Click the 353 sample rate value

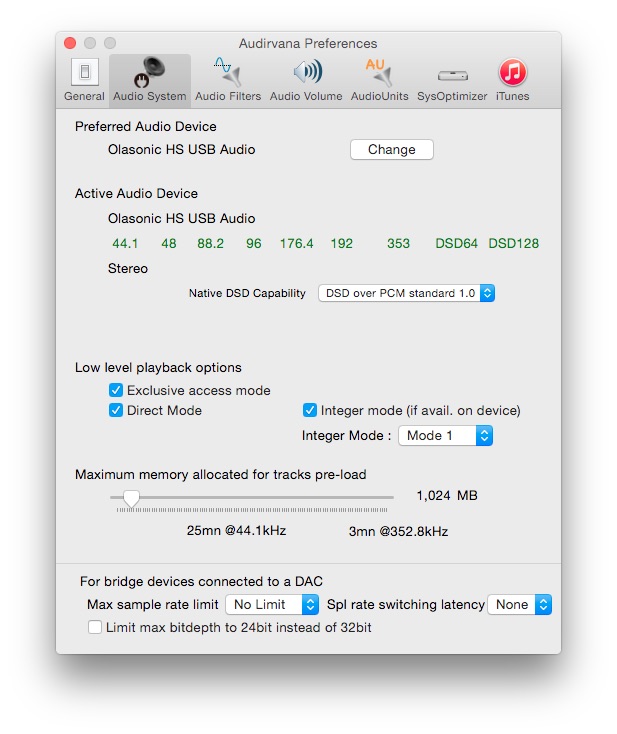[x=398, y=243]
